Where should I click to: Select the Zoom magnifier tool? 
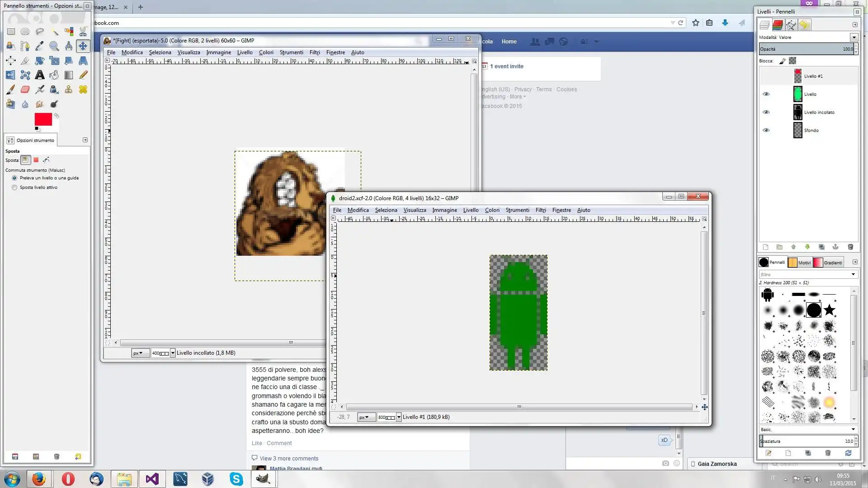point(54,46)
